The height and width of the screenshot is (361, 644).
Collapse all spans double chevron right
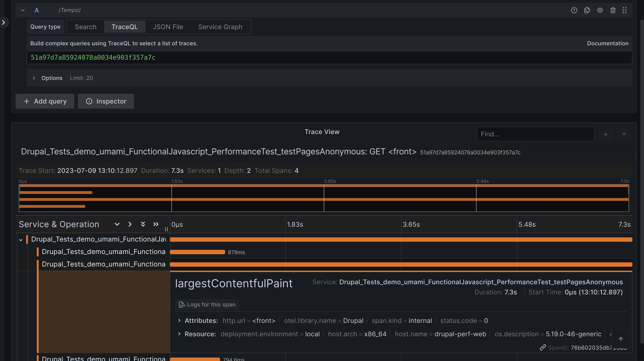click(x=156, y=224)
